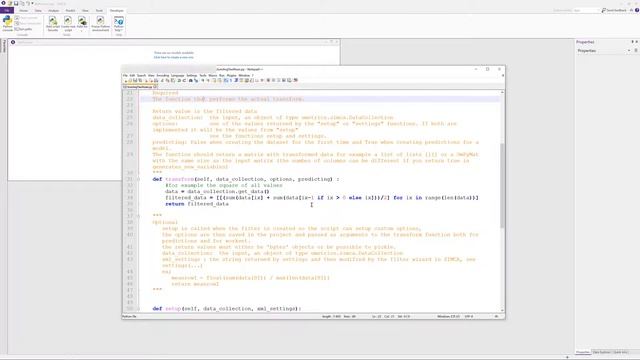Open the File tab in SIMCA
The width and height of the screenshot is (640, 360).
pos(7,10)
